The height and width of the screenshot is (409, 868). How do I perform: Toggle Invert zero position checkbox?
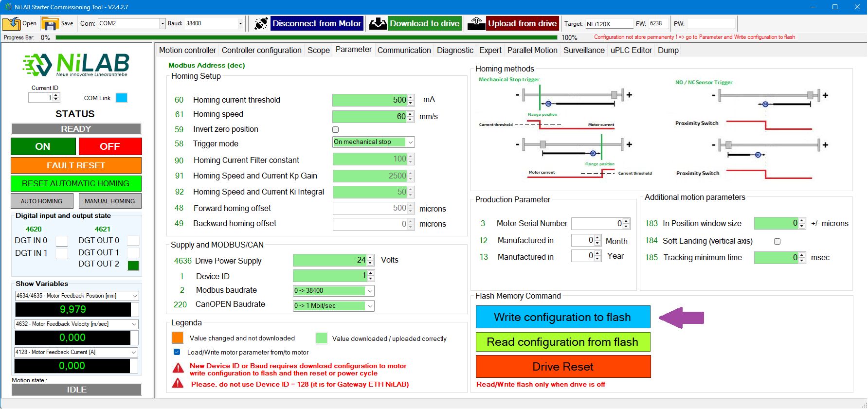pos(335,129)
